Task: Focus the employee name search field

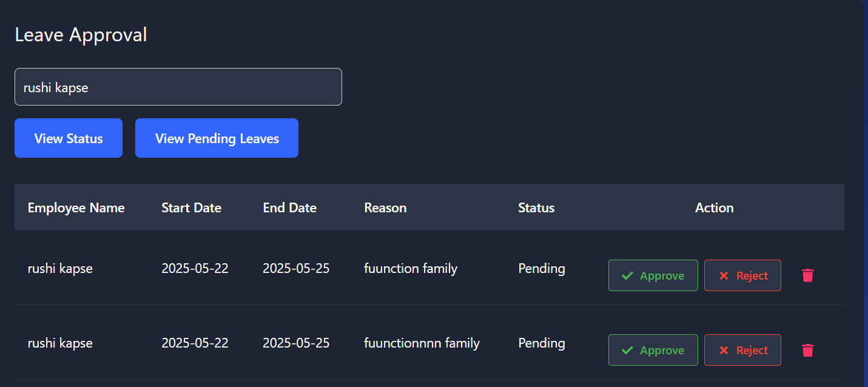Action: 178,87
